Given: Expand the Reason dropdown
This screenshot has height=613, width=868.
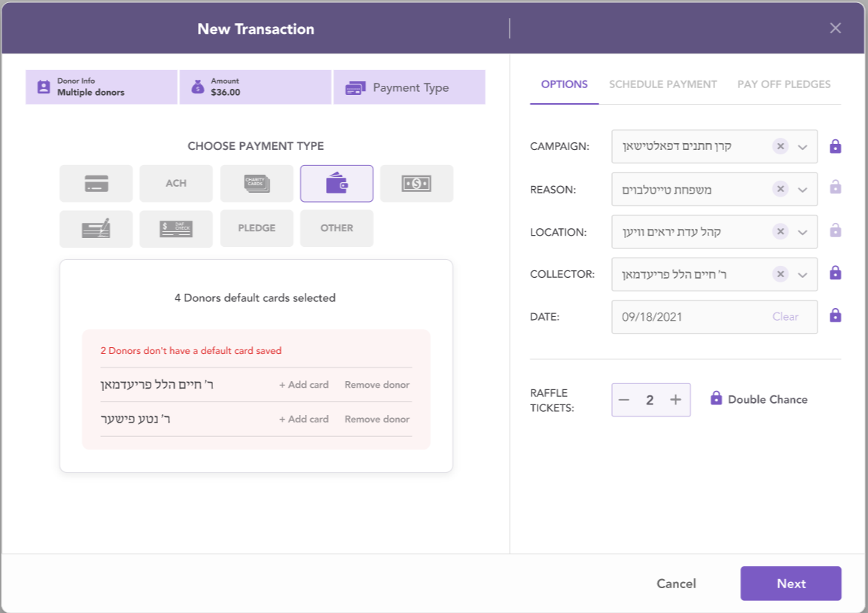Looking at the screenshot, I should (x=803, y=189).
